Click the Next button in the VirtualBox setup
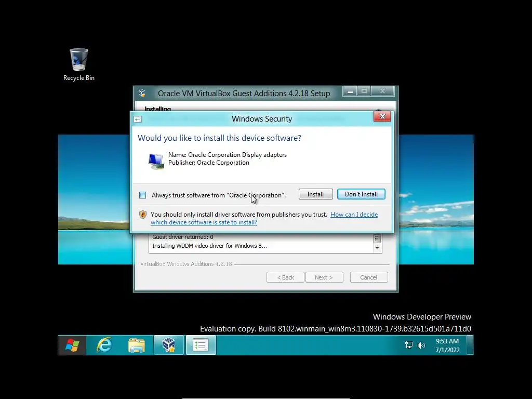This screenshot has width=532, height=399. click(324, 277)
